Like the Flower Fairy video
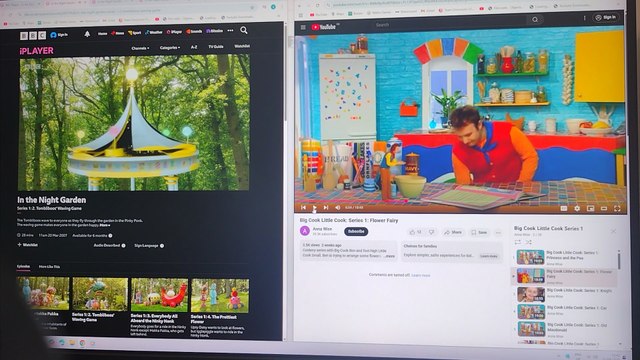The image size is (640, 360). tap(415, 232)
